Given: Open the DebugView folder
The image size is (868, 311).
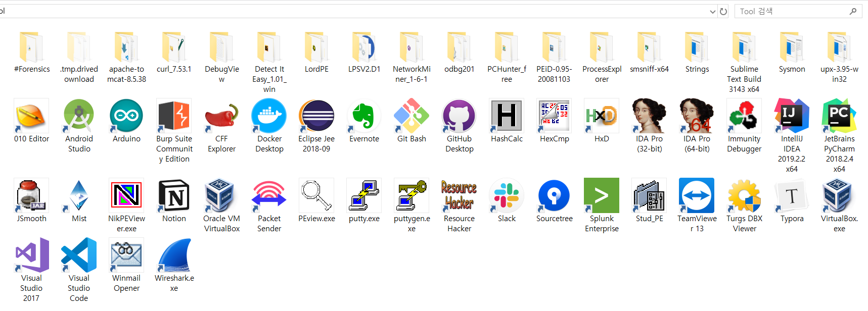Looking at the screenshot, I should [x=221, y=46].
